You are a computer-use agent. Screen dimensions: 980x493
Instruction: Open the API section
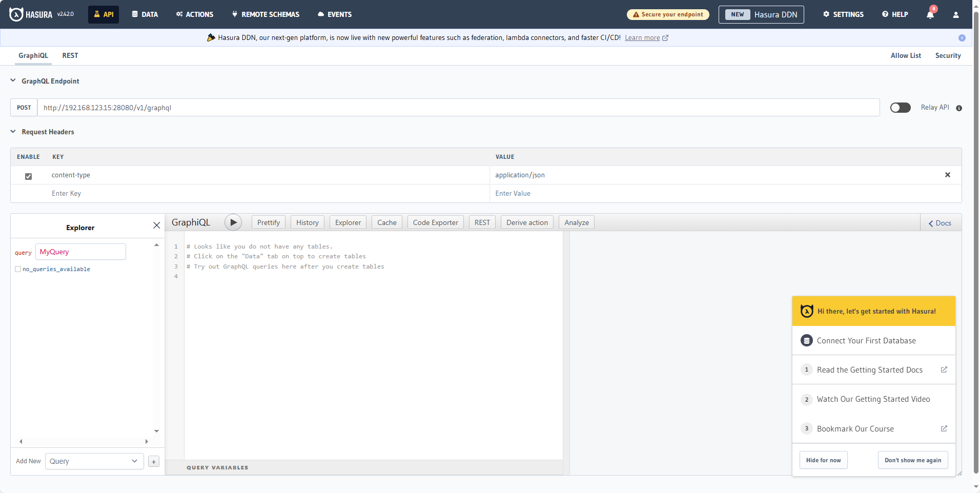click(104, 14)
